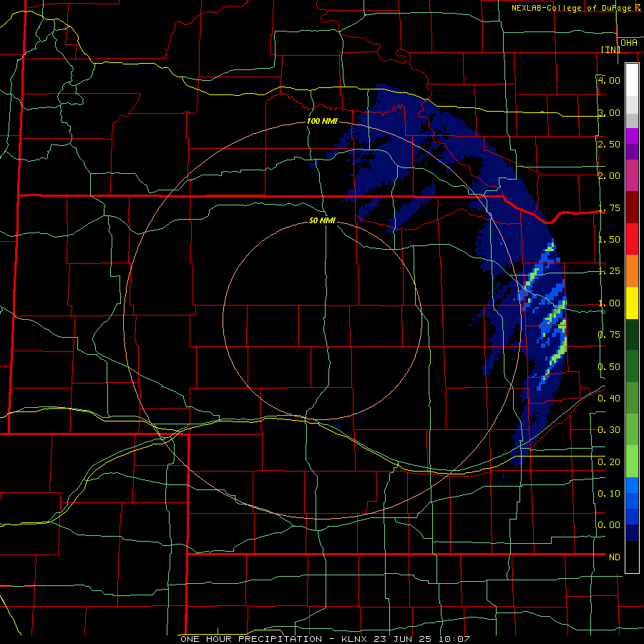Screen dimensions: 644x644
Task: Click the ND legend label
Action: coord(615,557)
